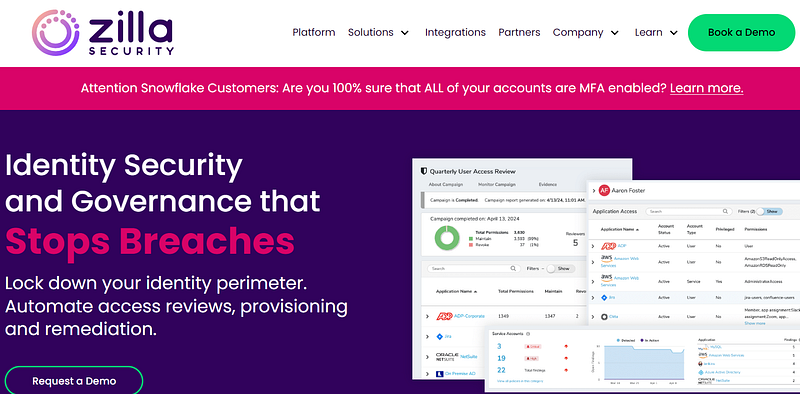Click the ADP logo in ADP-Corporate row

pyautogui.click(x=444, y=316)
